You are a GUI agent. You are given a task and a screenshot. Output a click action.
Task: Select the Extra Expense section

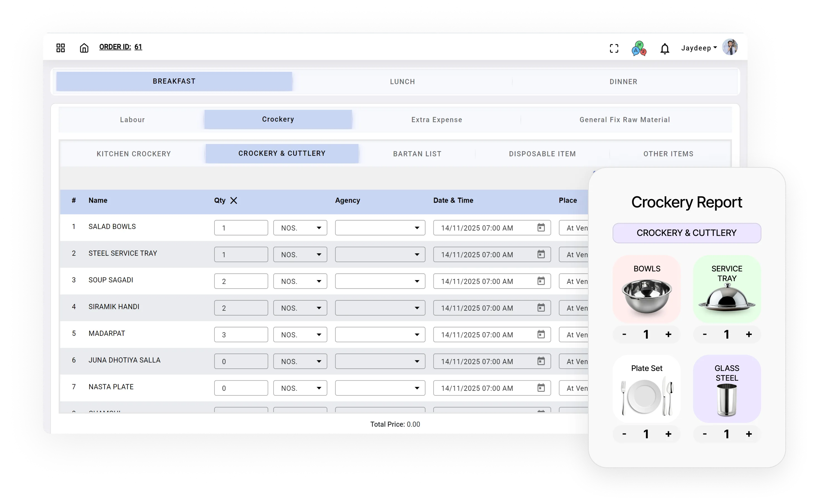(x=436, y=119)
